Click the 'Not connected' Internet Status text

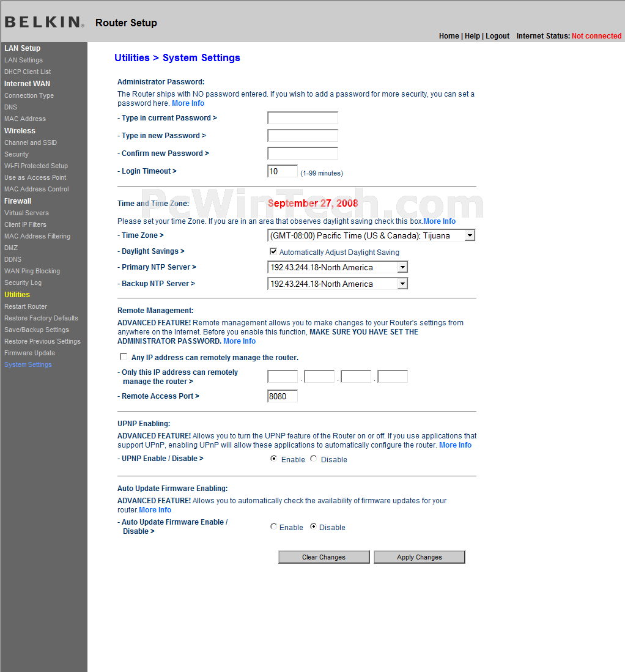(x=596, y=36)
